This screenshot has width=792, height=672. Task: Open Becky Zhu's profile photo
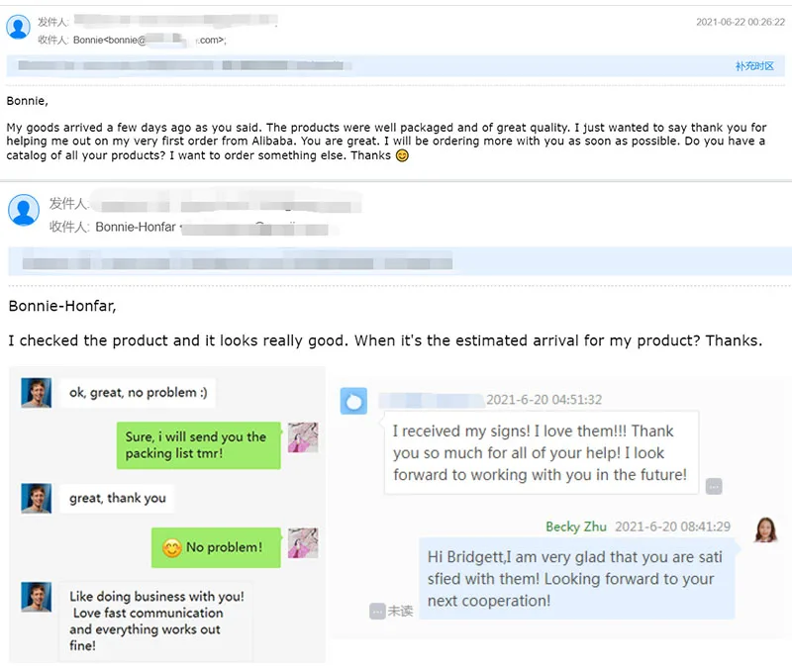(x=765, y=529)
